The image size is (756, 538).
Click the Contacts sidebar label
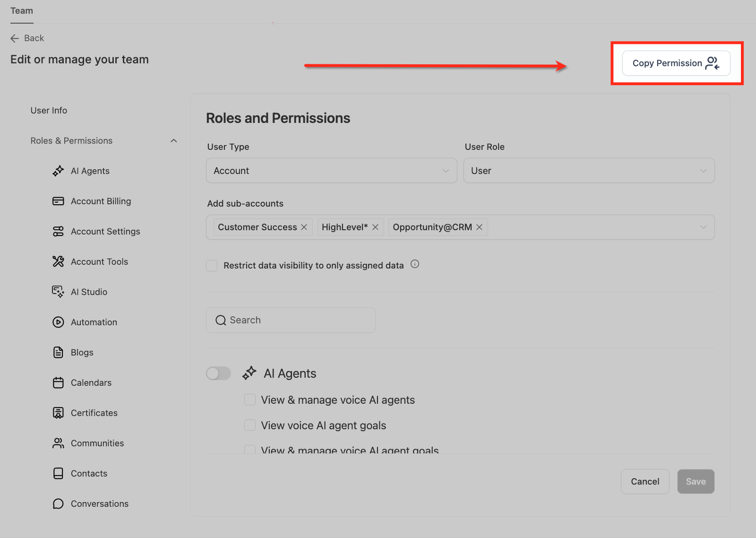[89, 473]
